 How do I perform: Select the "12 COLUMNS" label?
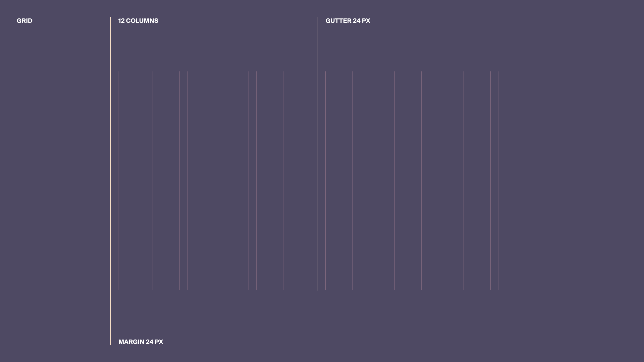138,21
